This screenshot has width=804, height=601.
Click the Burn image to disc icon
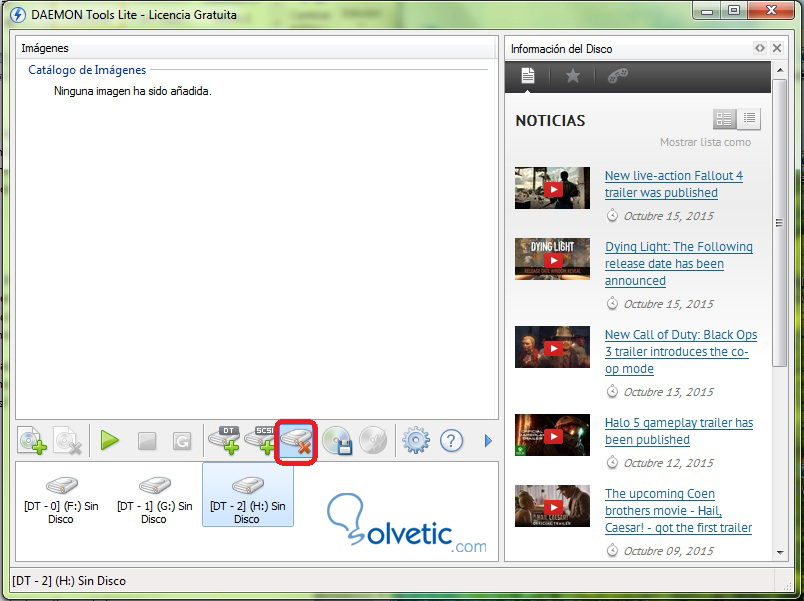pyautogui.click(x=372, y=440)
